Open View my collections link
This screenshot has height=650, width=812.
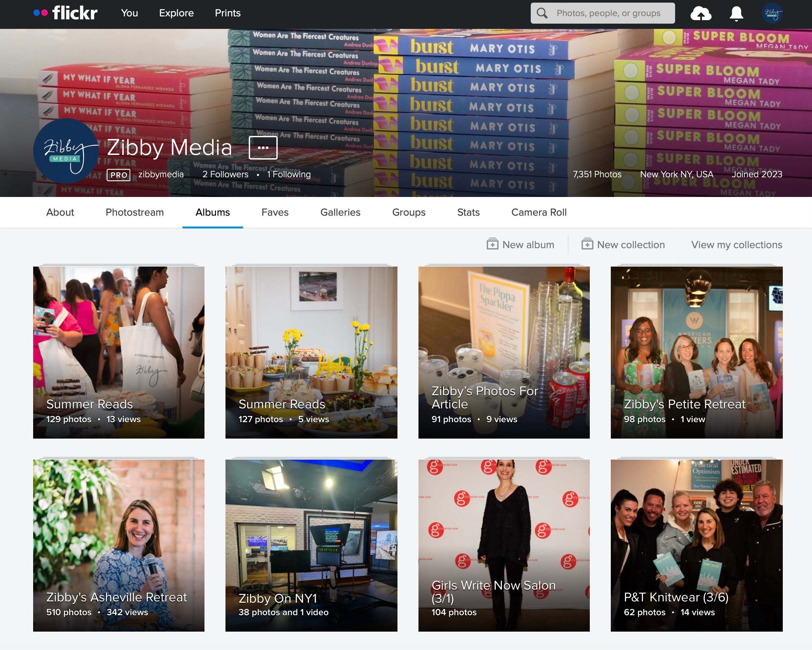737,245
